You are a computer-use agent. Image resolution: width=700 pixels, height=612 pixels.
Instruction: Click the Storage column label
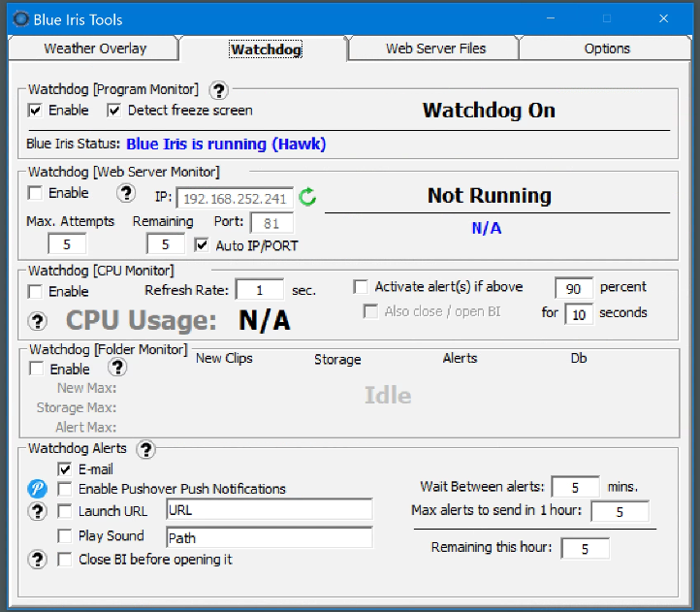click(x=337, y=359)
